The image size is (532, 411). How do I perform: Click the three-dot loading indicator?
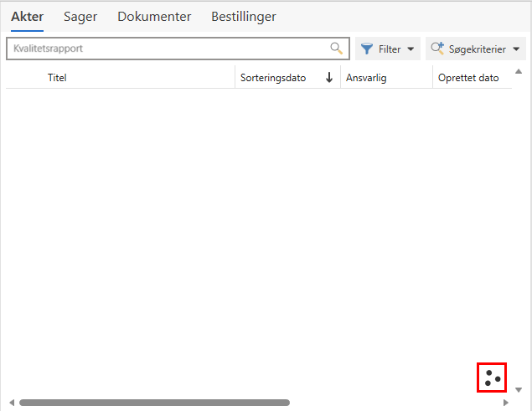[x=492, y=378]
